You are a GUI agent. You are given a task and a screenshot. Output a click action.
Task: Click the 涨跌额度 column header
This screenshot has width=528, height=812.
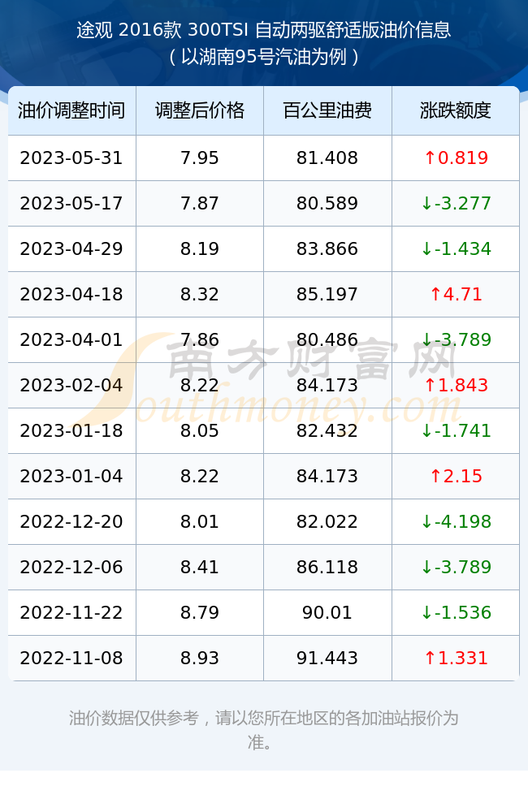click(x=456, y=110)
